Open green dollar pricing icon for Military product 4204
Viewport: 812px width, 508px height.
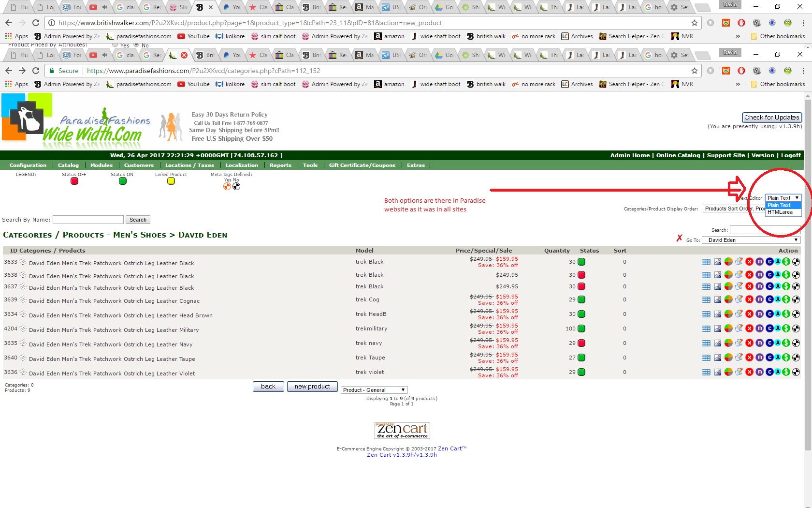pos(786,329)
